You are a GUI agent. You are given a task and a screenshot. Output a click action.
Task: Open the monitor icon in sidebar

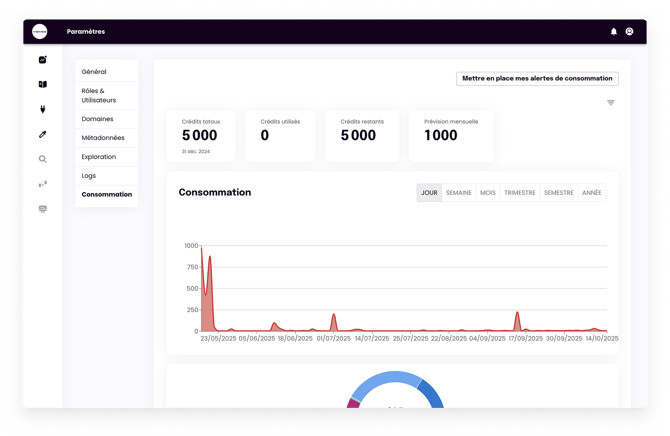point(43,209)
